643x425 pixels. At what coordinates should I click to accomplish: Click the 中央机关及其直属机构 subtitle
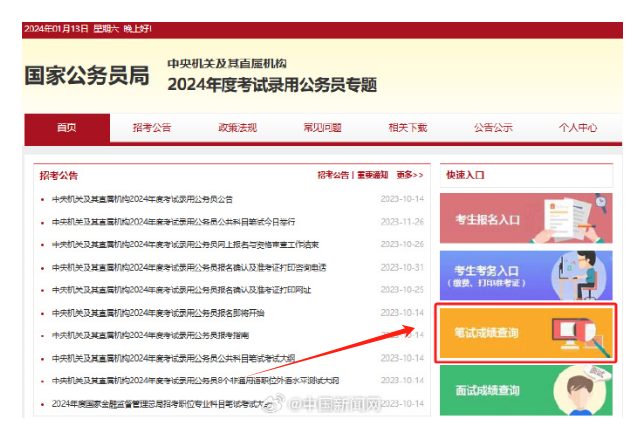pyautogui.click(x=227, y=64)
